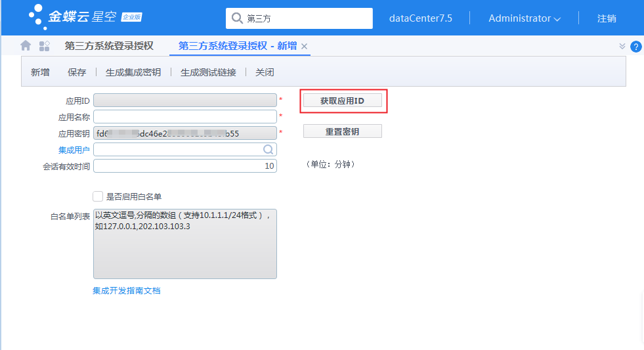This screenshot has width=644, height=350.
Task: Click 生成集成密钥 toolbar item
Action: coord(133,72)
